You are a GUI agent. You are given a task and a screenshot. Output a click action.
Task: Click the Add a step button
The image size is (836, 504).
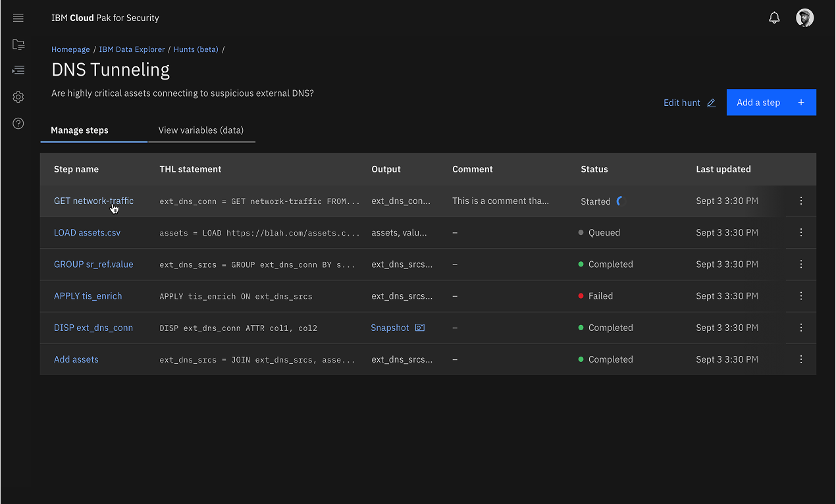pos(771,103)
